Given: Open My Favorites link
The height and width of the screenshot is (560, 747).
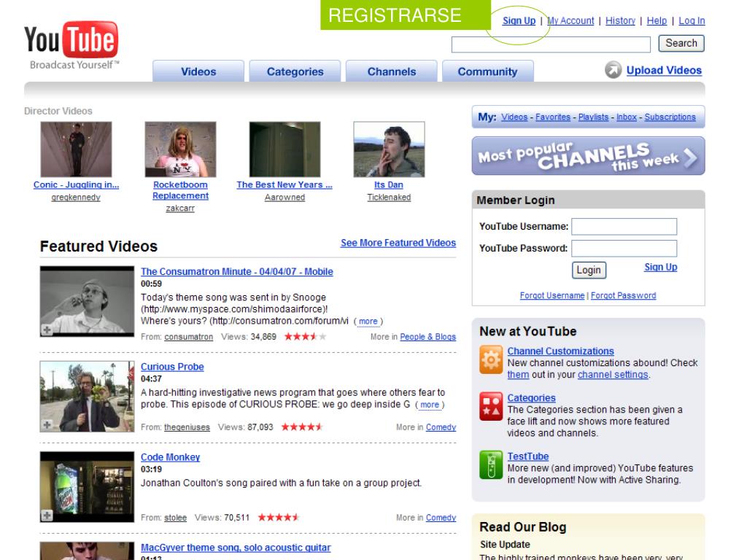Looking at the screenshot, I should [553, 117].
